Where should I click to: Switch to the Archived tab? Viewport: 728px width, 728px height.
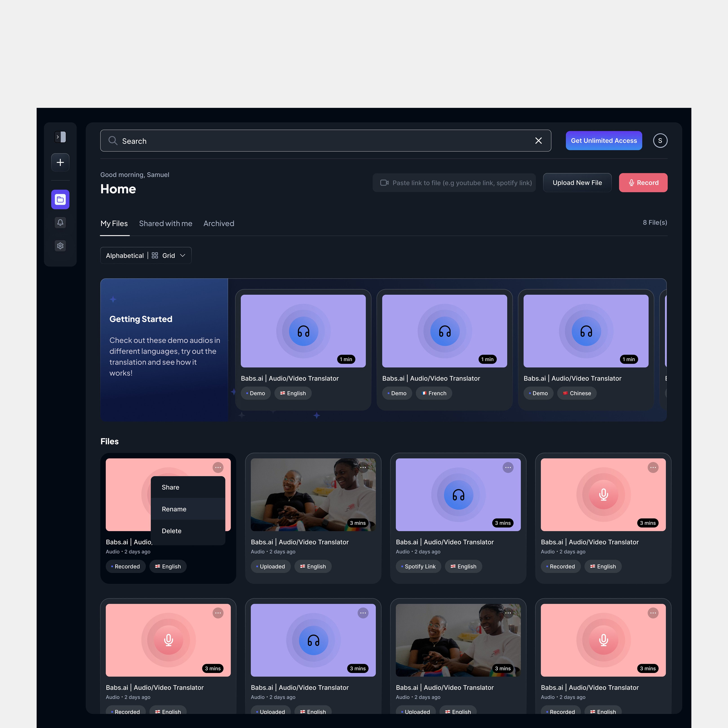click(x=219, y=223)
